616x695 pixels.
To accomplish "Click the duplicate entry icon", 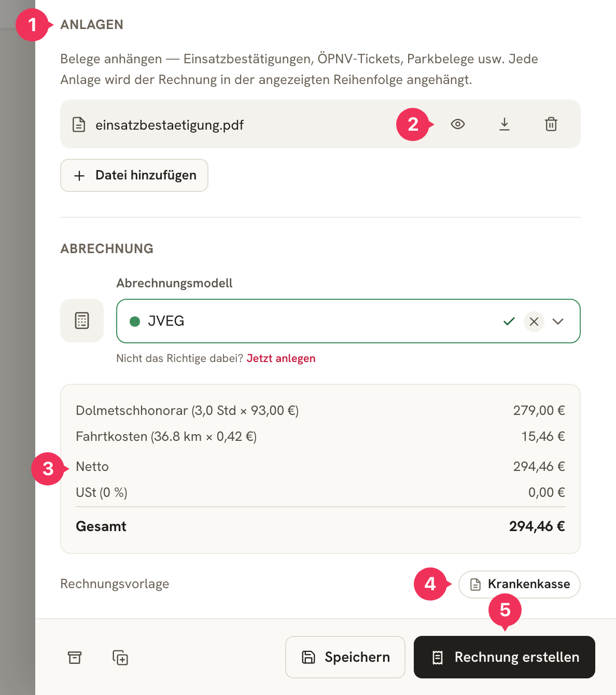I will click(x=120, y=657).
